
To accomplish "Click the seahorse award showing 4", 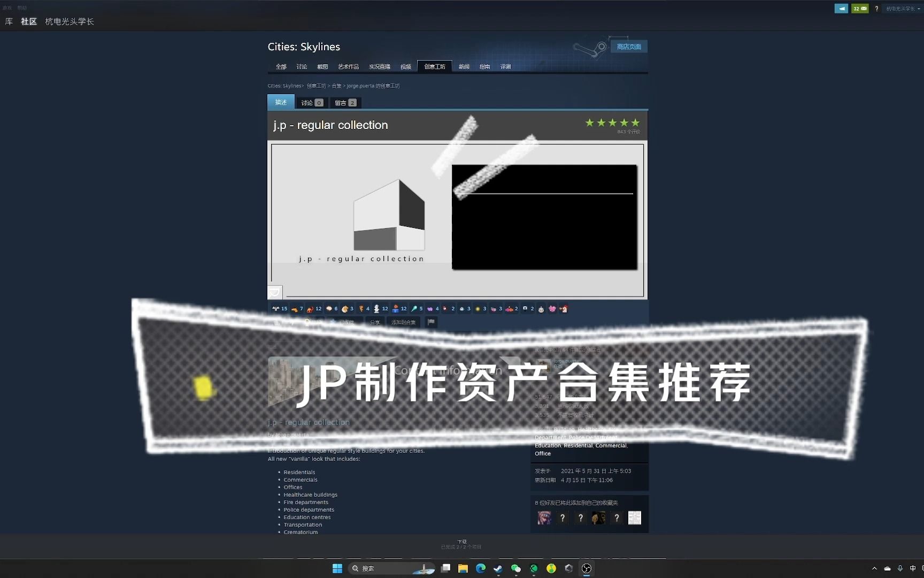I will (364, 309).
